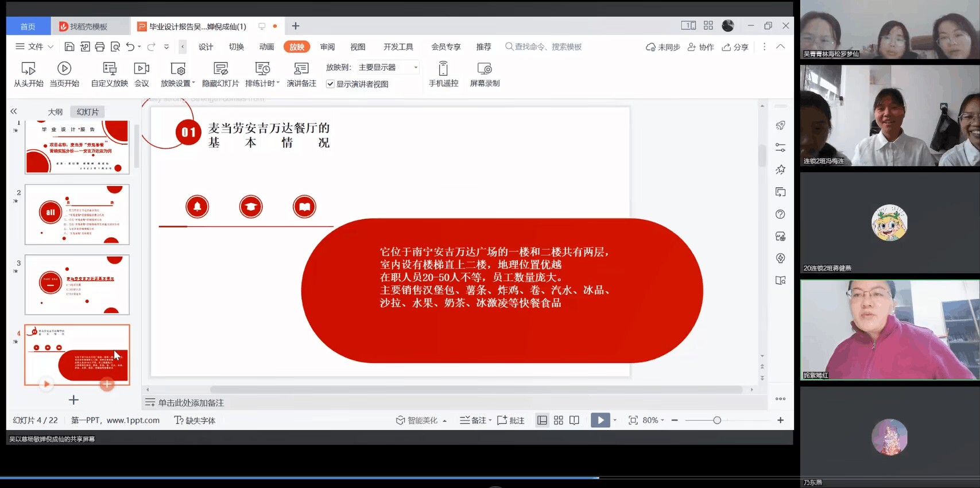The height and width of the screenshot is (488, 980).
Task: Click the 批注 comment button
Action: [511, 420]
